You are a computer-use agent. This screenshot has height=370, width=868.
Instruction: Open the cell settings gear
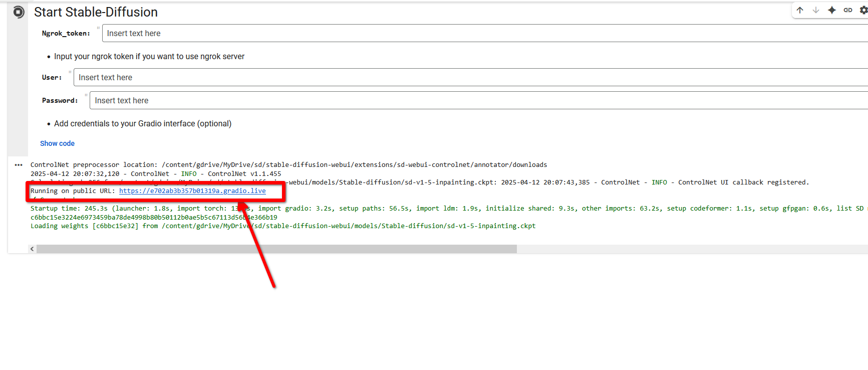click(863, 10)
